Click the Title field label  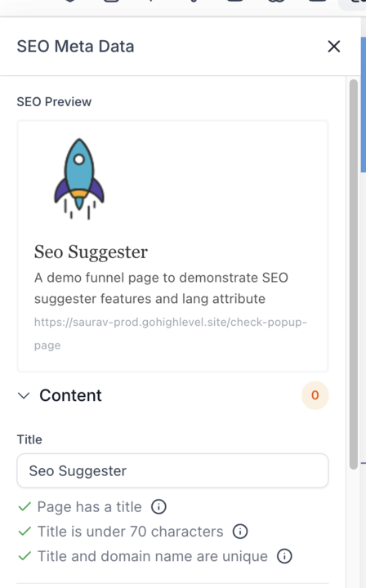[x=29, y=439]
